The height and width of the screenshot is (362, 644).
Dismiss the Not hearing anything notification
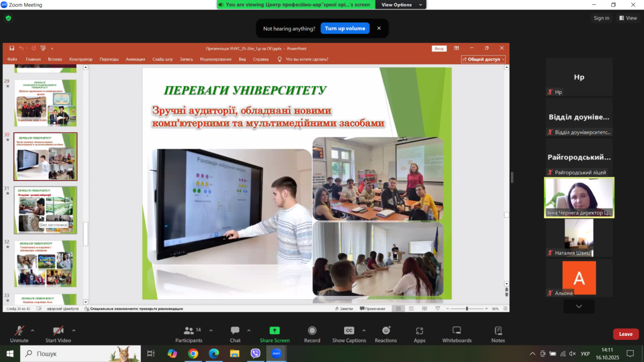(x=379, y=28)
